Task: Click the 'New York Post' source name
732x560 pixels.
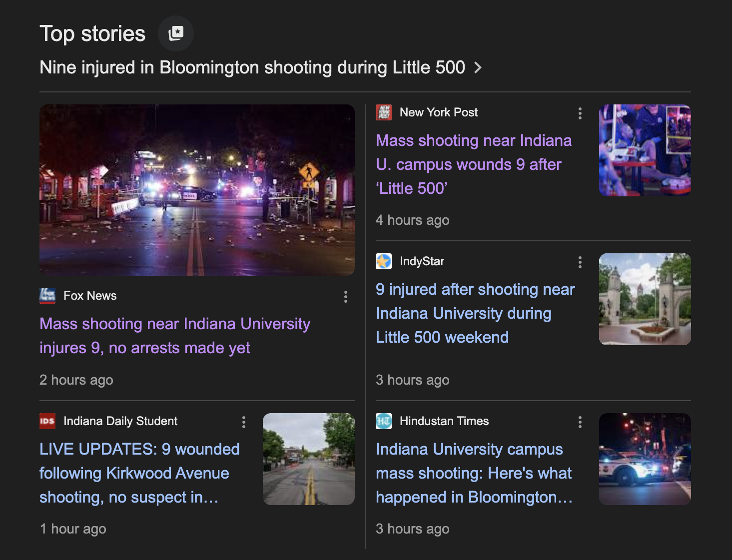Action: pos(439,112)
